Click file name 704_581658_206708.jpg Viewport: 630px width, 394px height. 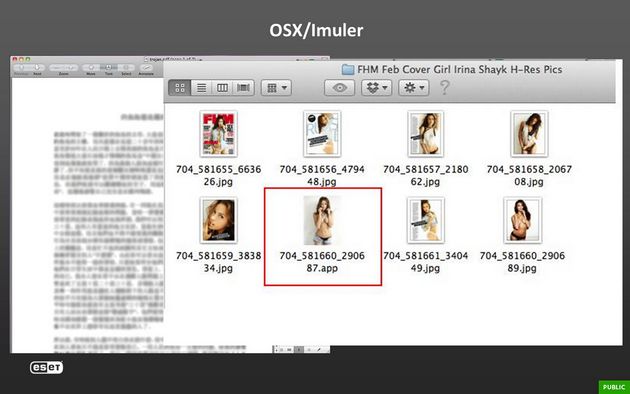[x=529, y=176]
